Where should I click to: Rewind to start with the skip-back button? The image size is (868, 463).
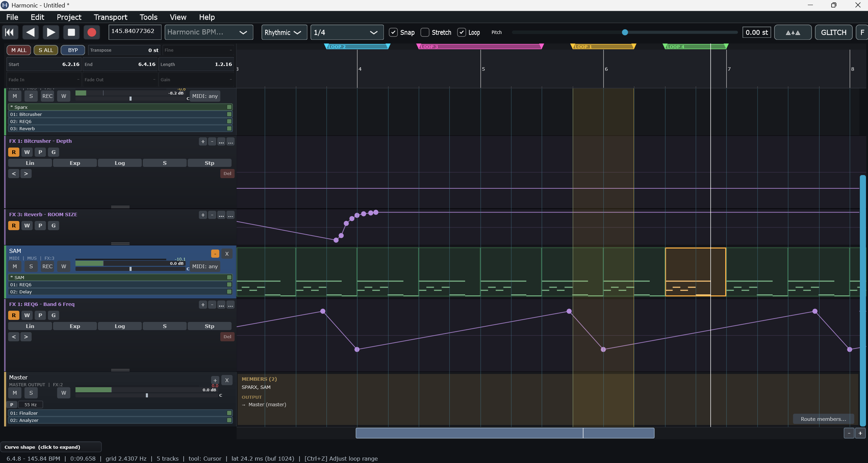(10, 32)
